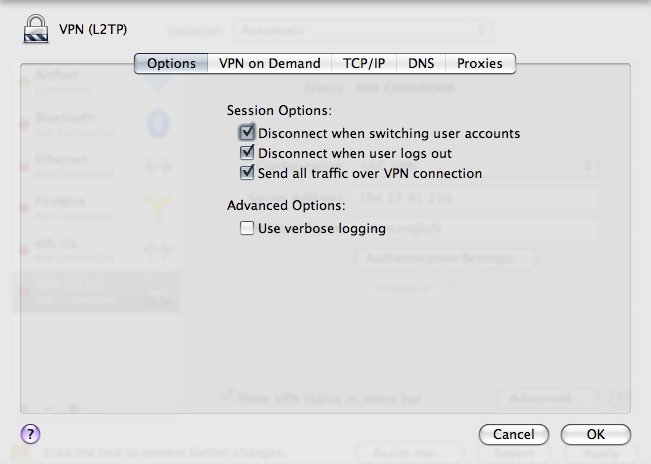The height and width of the screenshot is (464, 651).
Task: Uncheck Disconnect when user logs out
Action: click(247, 153)
